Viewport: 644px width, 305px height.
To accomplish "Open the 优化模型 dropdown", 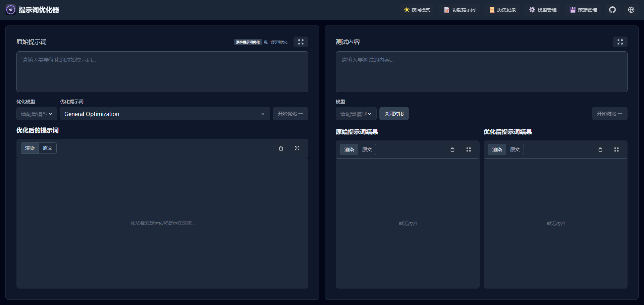I will tap(37, 114).
